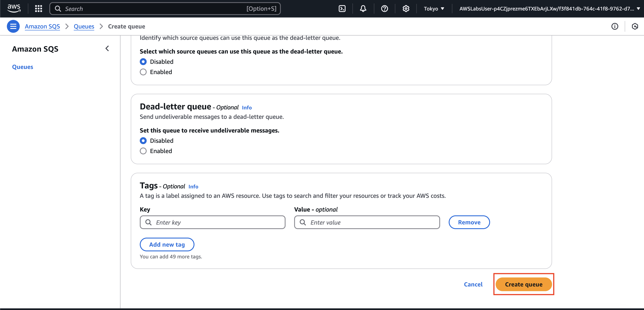Image resolution: width=644 pixels, height=310 pixels.
Task: Enable redrive allow policy for source queues
Action: coord(143,72)
